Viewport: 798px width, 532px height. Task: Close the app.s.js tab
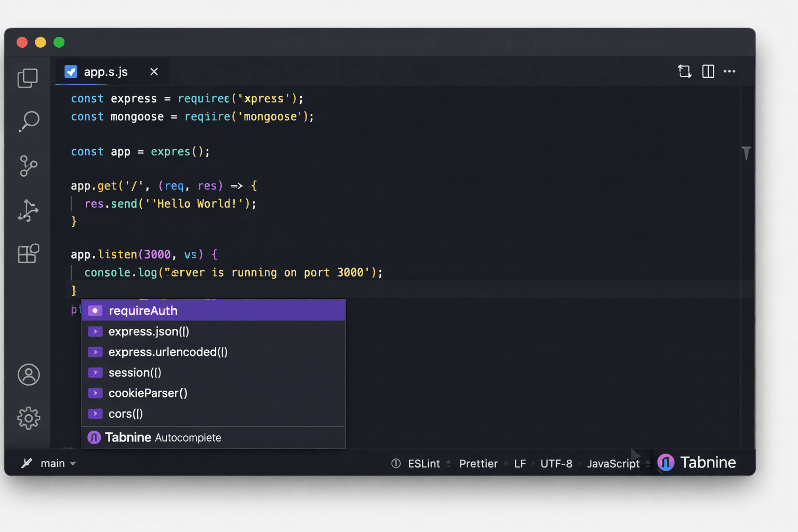154,72
